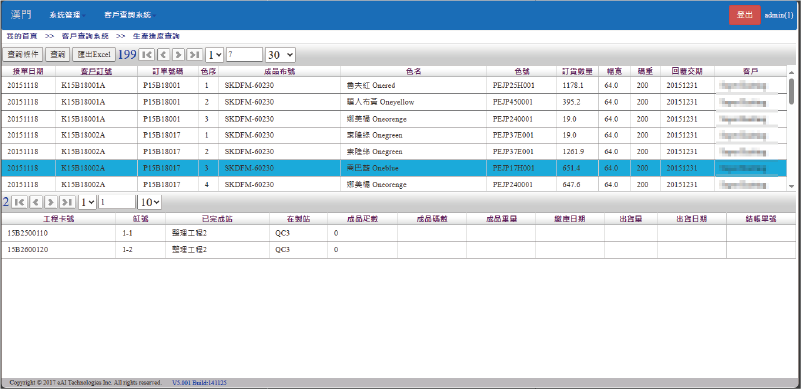
Task: Click the 結帳單號 column header
Action: click(x=761, y=219)
